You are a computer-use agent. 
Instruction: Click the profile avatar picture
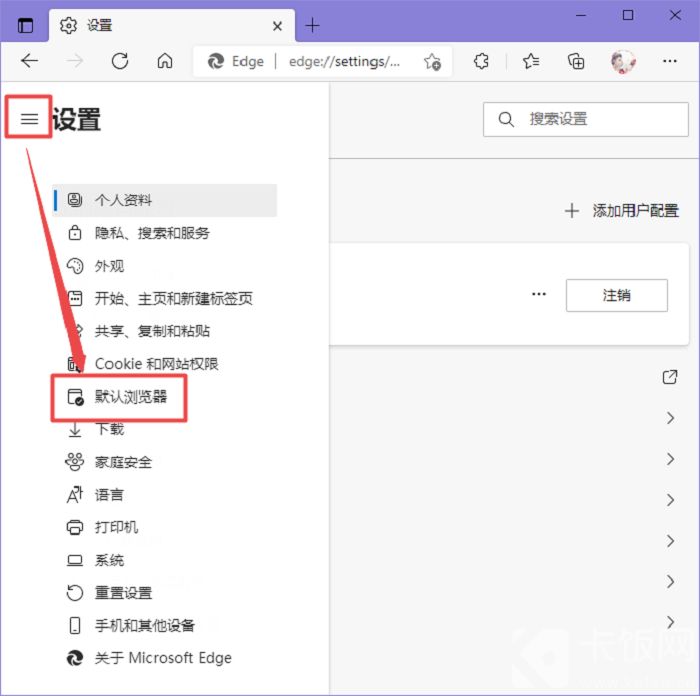click(623, 62)
